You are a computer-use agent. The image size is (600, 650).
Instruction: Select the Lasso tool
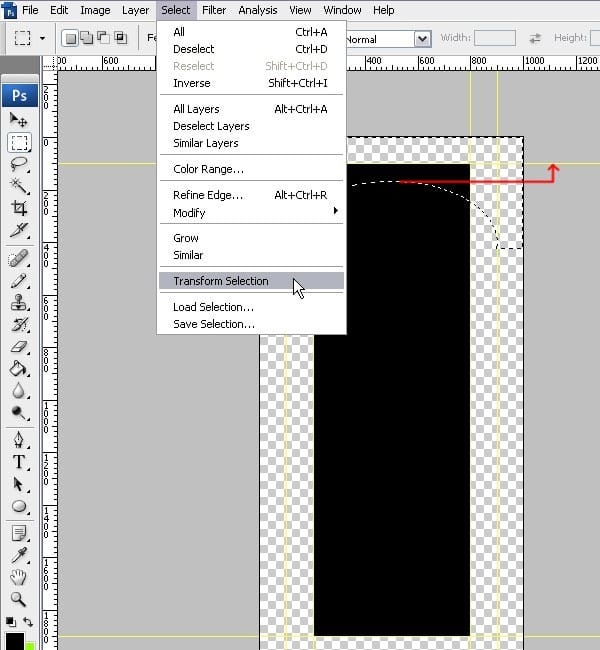point(19,165)
